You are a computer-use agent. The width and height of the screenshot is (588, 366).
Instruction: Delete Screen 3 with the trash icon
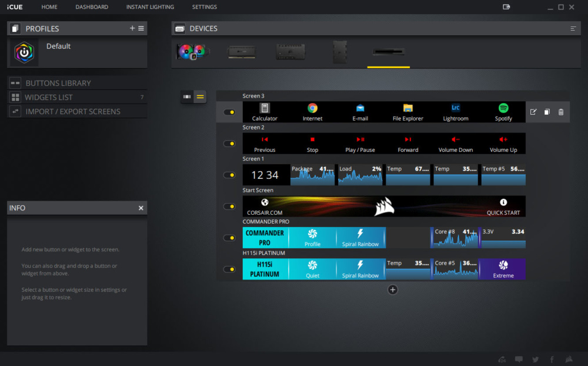[x=561, y=112]
